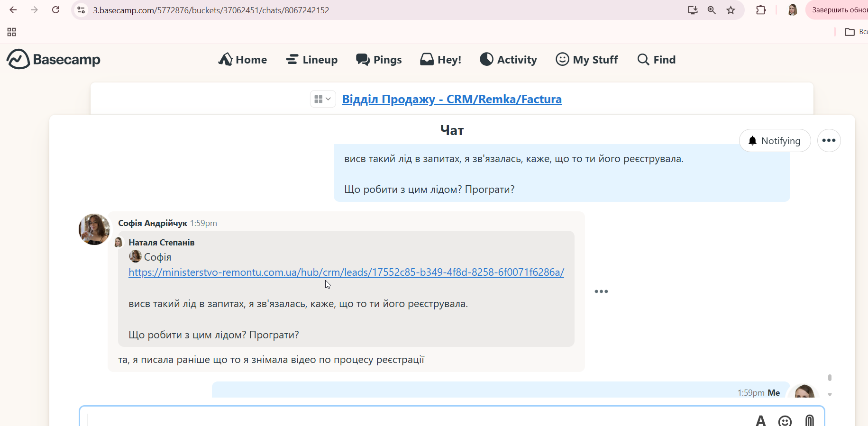The height and width of the screenshot is (426, 868).
Task: Click the scroll down arrow of the chat
Action: [830, 395]
